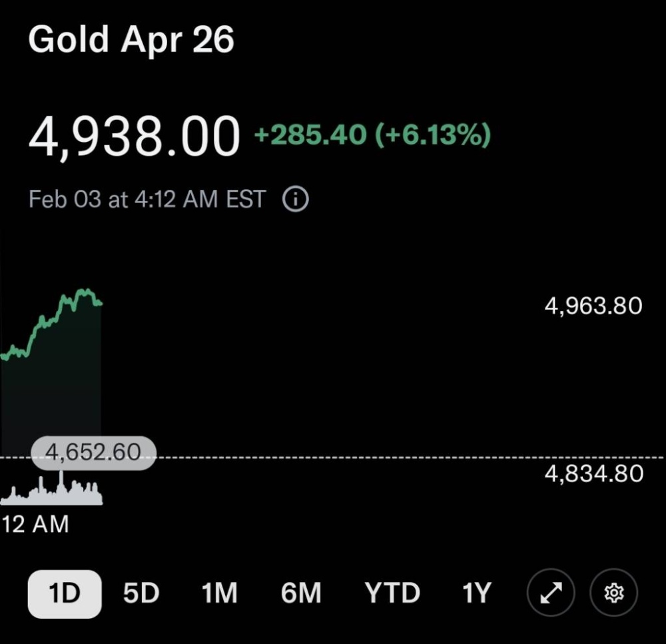Open the info tooltip next to the timestamp
Screen dimensions: 666x644
pyautogui.click(x=295, y=198)
